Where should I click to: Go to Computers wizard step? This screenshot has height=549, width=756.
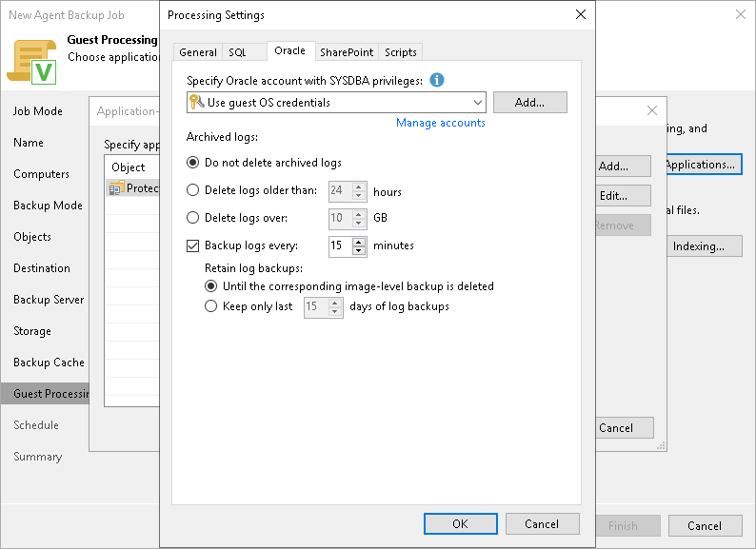point(42,174)
